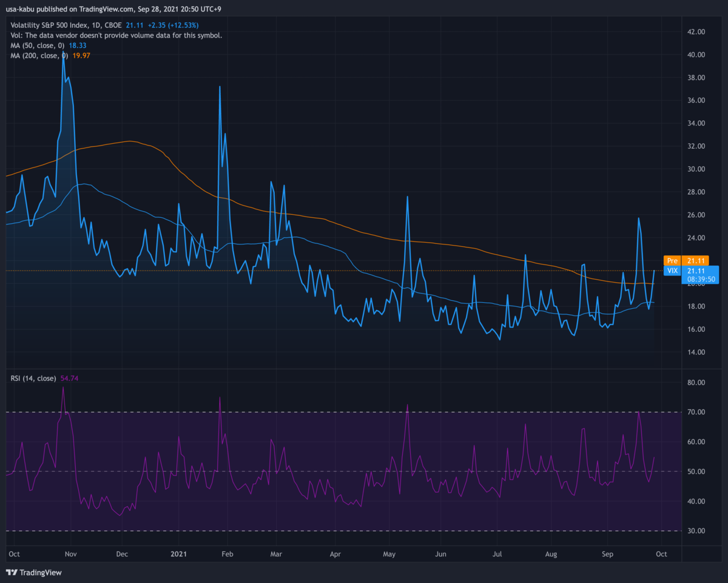Click the Jul label on time axis
728x583 pixels.
pos(497,554)
